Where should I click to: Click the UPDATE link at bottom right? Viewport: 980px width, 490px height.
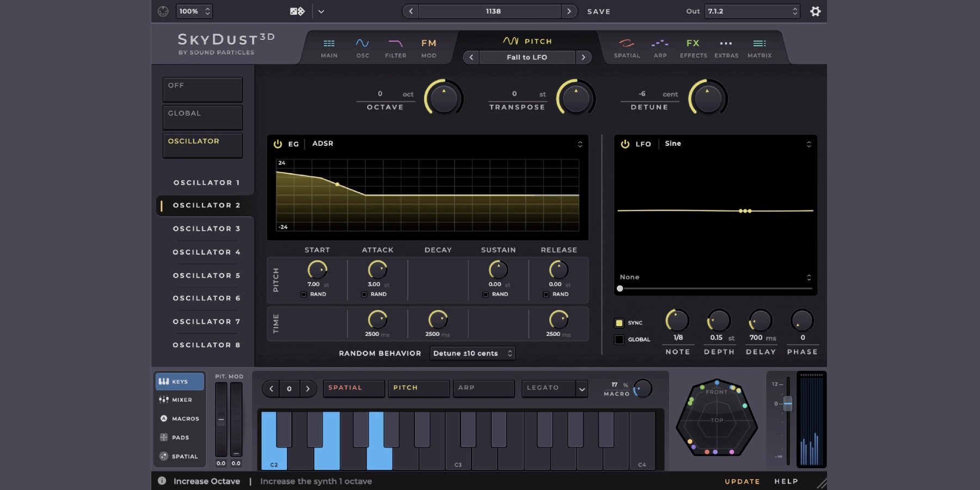click(742, 481)
